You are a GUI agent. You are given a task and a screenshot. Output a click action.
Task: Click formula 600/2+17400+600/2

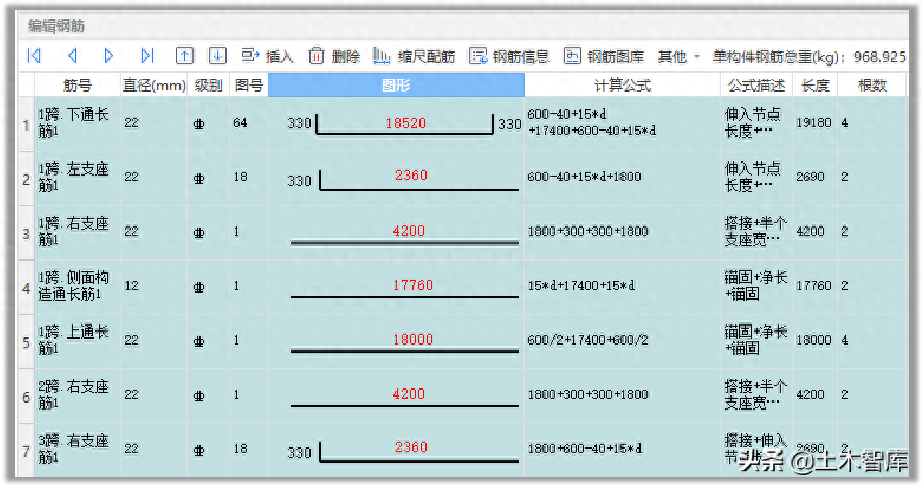click(x=587, y=340)
